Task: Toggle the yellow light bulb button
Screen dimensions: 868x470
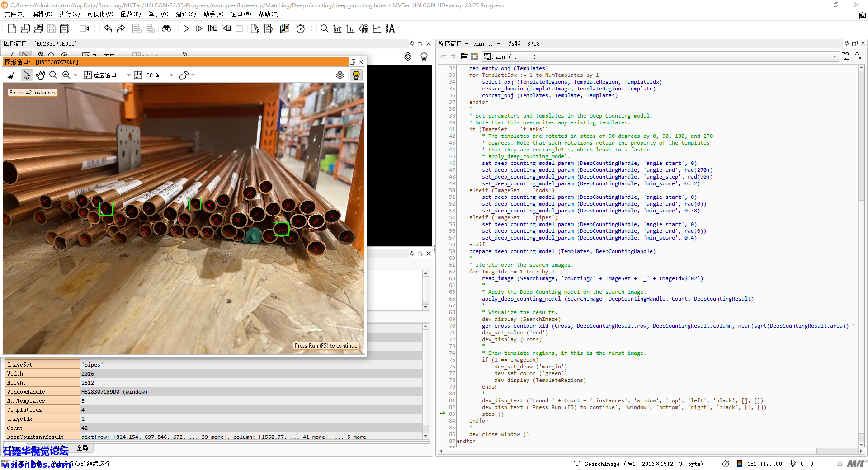Action: (356, 75)
